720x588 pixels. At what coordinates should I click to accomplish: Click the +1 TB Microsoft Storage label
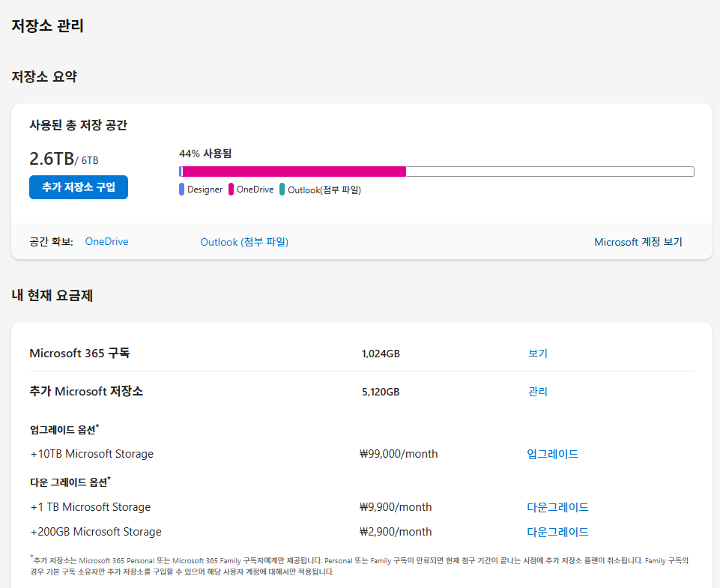coord(91,507)
